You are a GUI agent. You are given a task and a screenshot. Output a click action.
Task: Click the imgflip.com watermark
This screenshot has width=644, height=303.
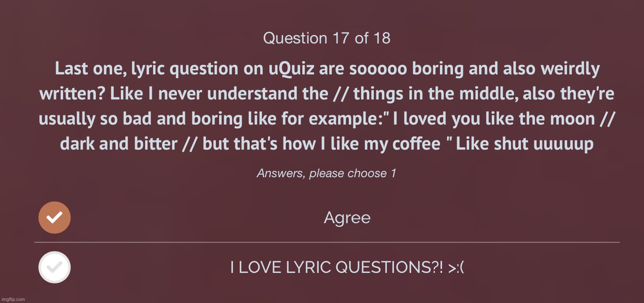[x=13, y=299]
